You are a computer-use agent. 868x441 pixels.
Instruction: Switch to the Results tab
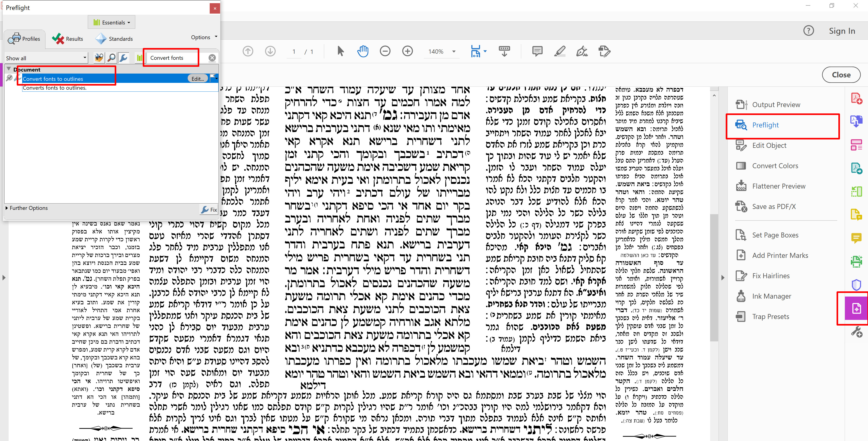click(x=68, y=39)
